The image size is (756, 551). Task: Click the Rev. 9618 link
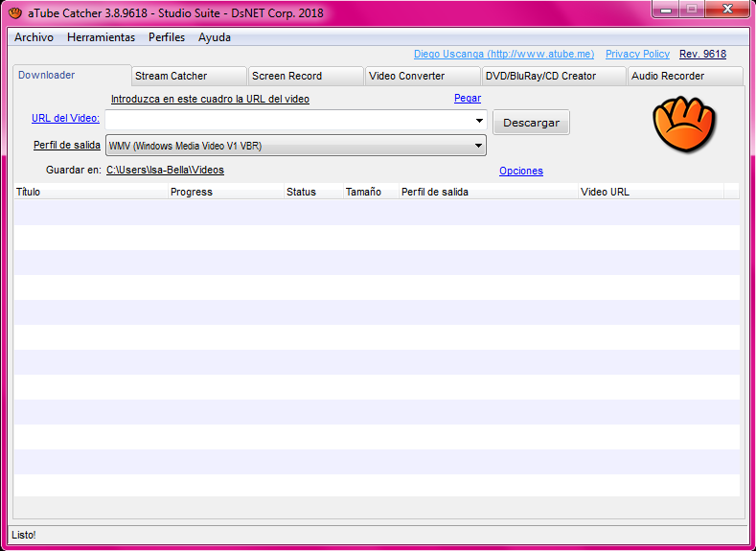point(702,54)
